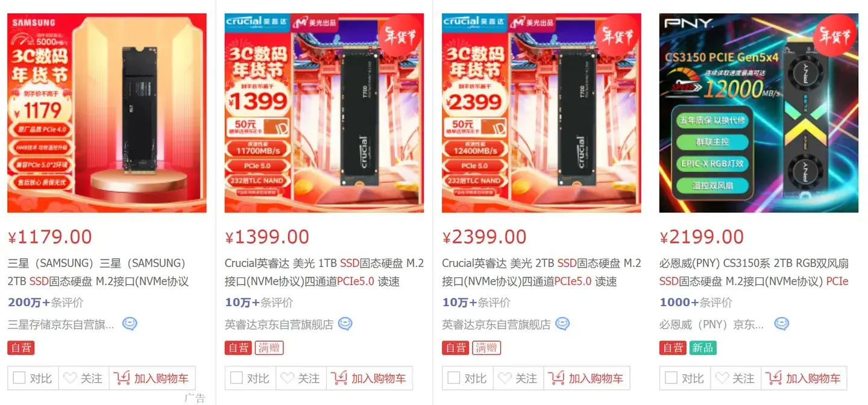Open chat icon beside 三星存储京东自营 store
This screenshot has height=405, width=868.
click(x=130, y=324)
